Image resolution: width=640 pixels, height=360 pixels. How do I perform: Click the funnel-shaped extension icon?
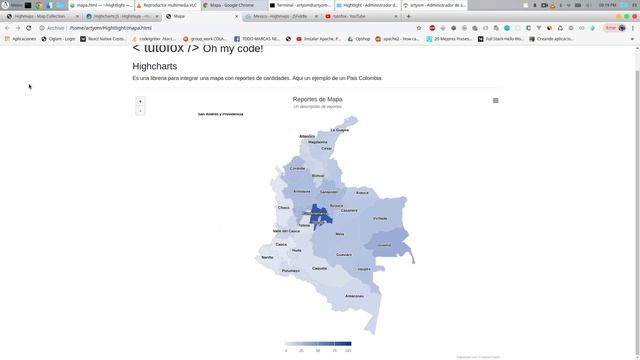point(539,28)
